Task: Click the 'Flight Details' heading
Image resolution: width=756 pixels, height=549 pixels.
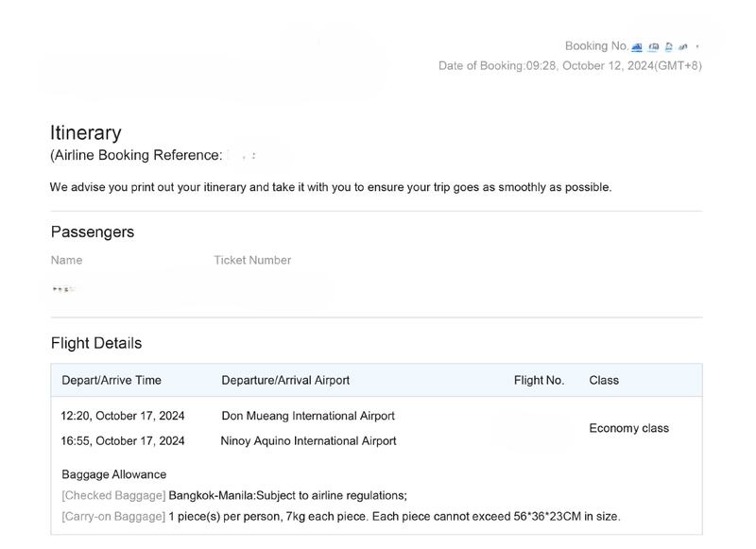Action: [x=96, y=343]
